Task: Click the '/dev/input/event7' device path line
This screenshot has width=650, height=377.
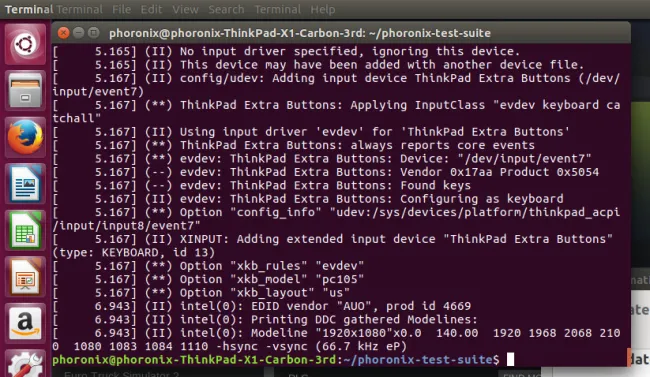Action: click(x=322, y=158)
